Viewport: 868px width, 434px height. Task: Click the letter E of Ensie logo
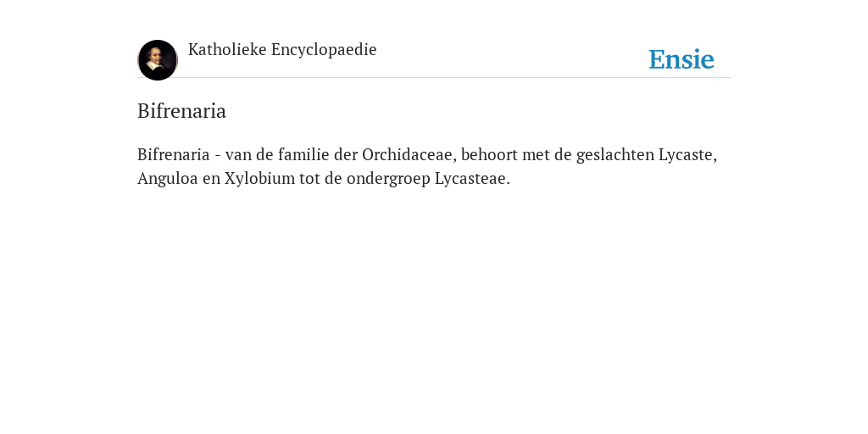657,59
